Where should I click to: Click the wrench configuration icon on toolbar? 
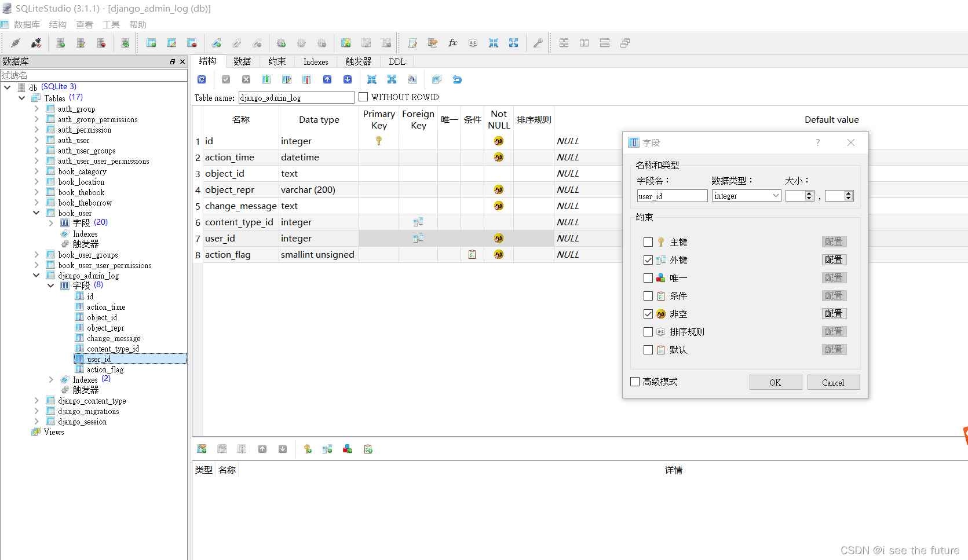point(538,43)
